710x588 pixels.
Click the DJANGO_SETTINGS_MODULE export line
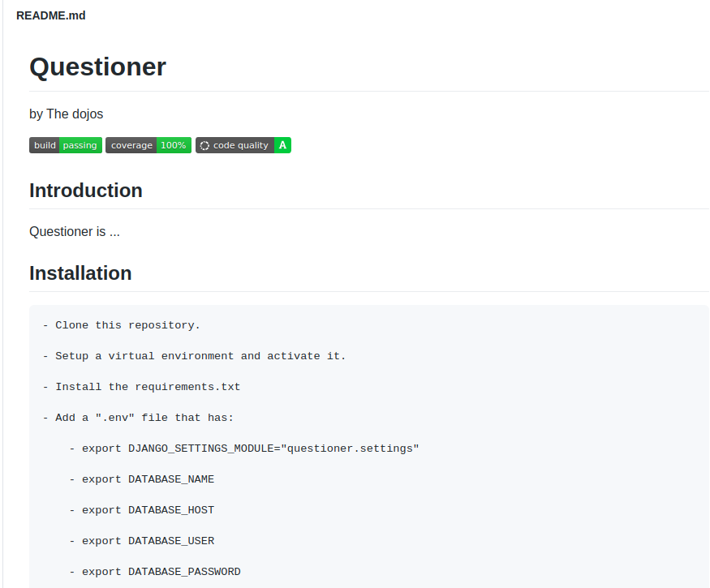pyautogui.click(x=244, y=449)
